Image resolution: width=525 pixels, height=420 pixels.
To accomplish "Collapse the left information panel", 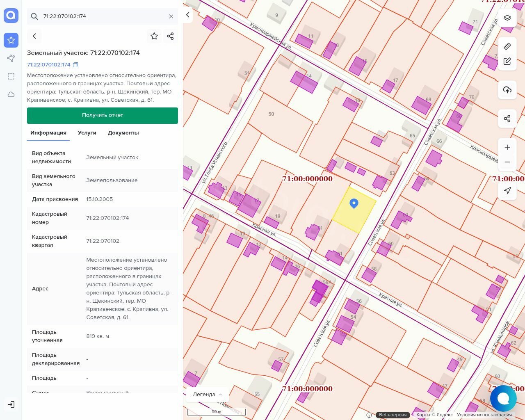I will coord(187,15).
